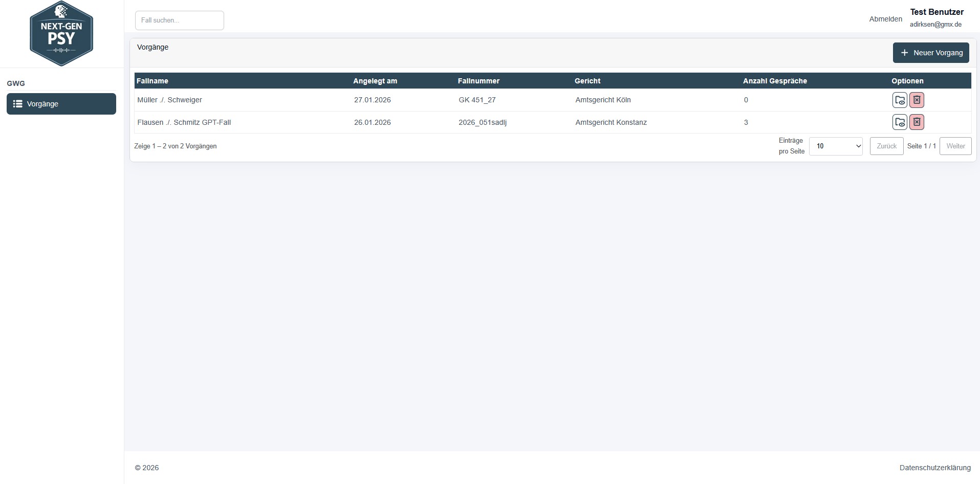Click the Fallnummer column header
The height and width of the screenshot is (484, 980).
click(x=478, y=81)
